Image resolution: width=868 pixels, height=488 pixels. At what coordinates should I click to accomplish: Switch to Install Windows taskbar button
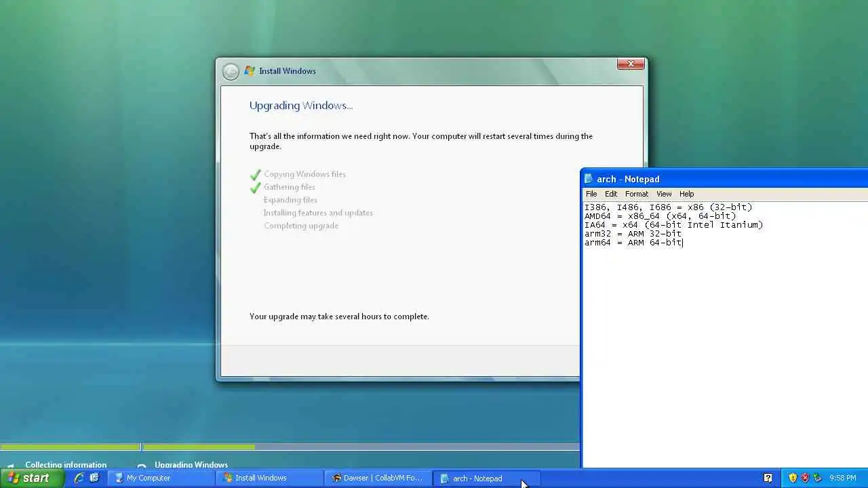click(269, 478)
